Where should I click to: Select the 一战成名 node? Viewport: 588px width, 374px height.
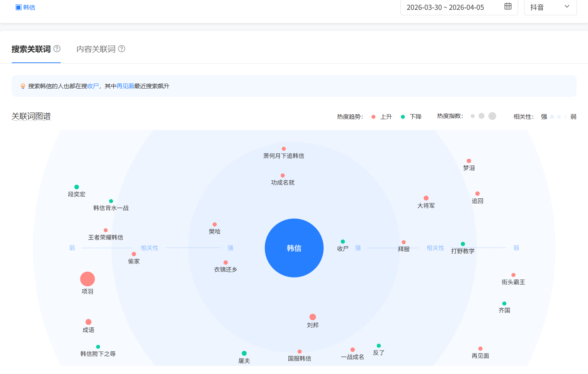point(353,350)
